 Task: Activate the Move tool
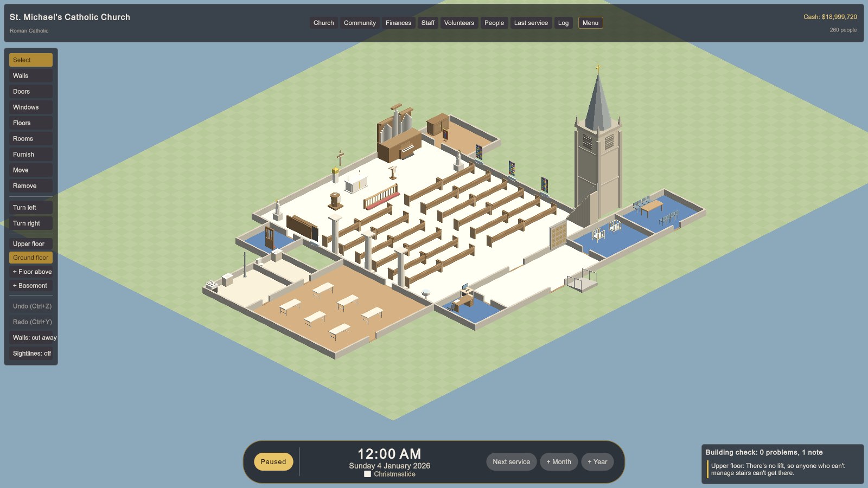coord(31,170)
